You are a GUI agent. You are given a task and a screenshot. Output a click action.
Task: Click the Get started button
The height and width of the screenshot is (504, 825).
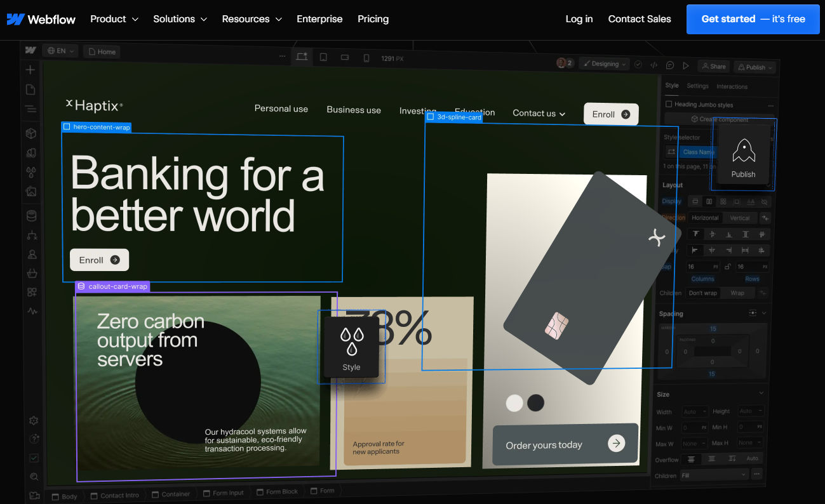coord(753,19)
